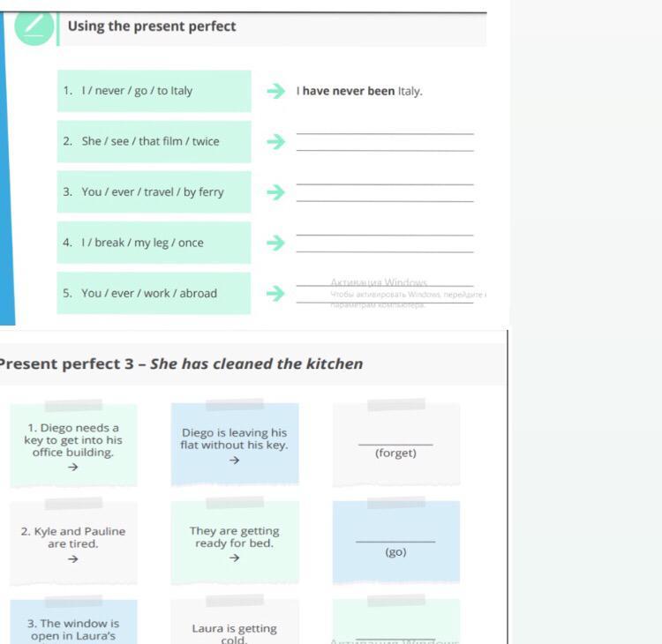
Task: Click the small arrow under ready for bed card
Action: 234,558
